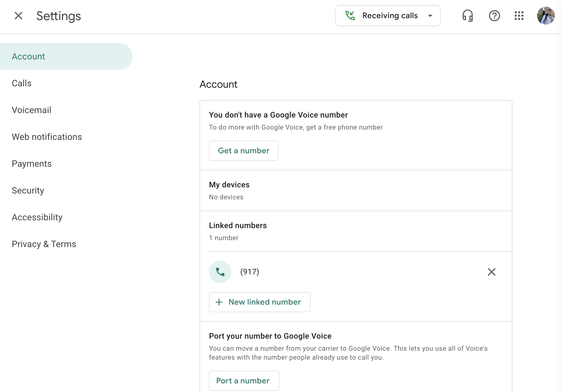Go to Calls settings section

(22, 83)
